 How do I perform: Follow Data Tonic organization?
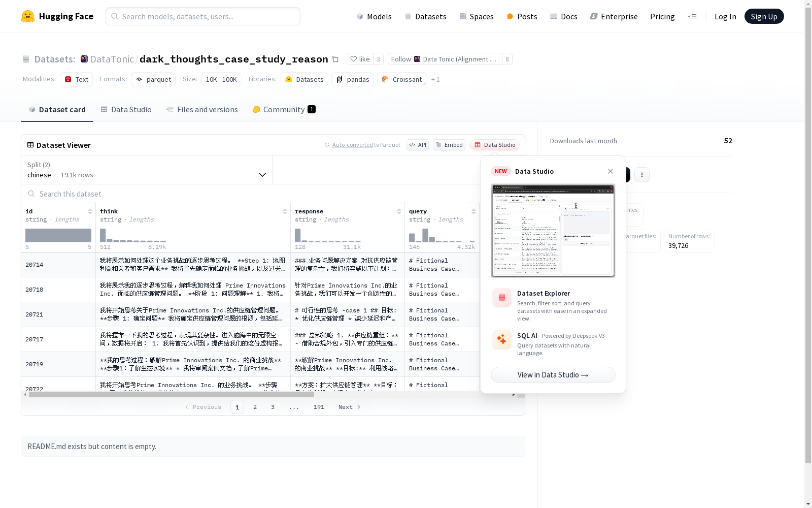pos(445,59)
